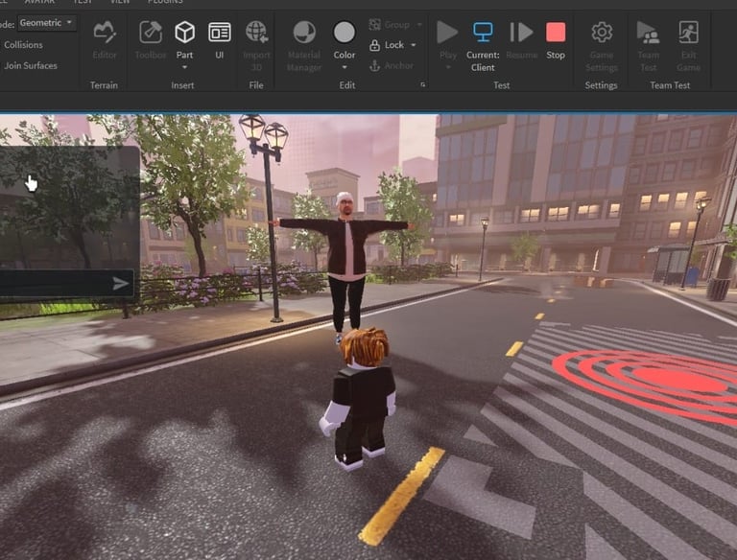Stop the running test session
737x560 pixels.
point(556,39)
